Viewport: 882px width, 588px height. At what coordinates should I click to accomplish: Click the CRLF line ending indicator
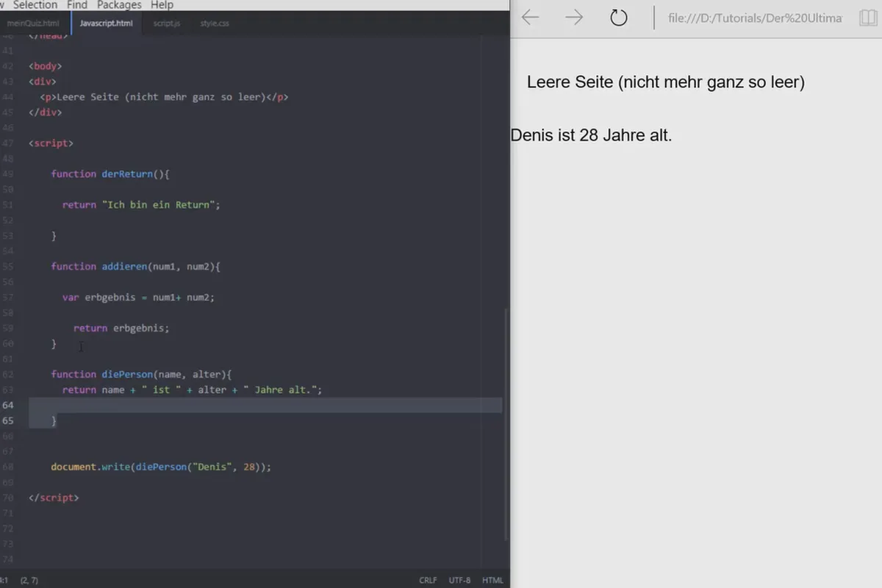coord(428,580)
